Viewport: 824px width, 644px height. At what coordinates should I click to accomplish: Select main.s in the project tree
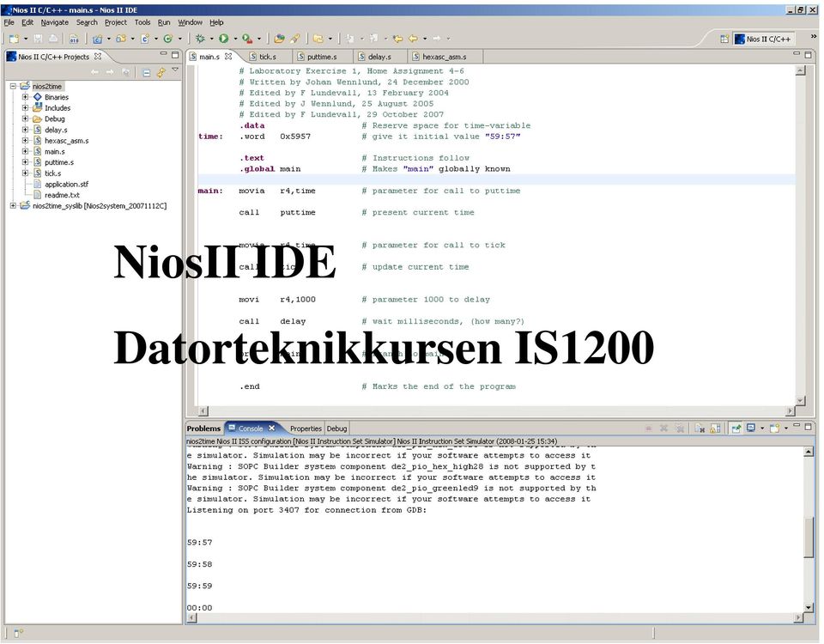[x=55, y=152]
